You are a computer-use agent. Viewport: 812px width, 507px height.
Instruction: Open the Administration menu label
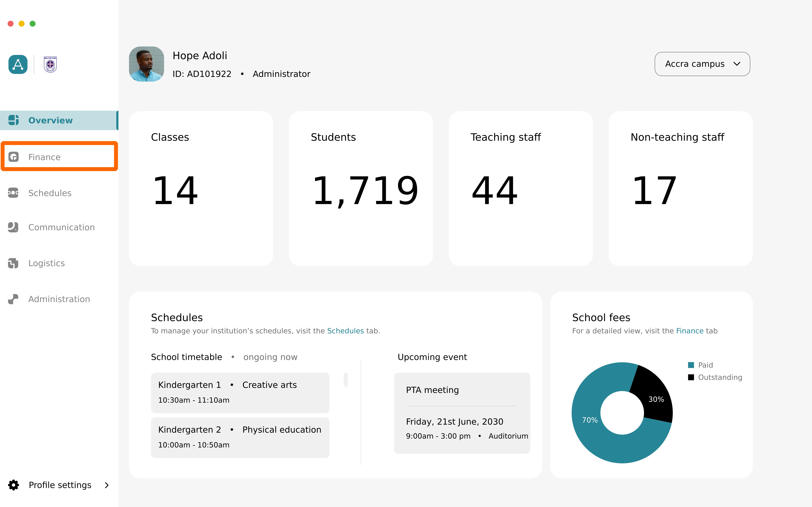pos(59,299)
